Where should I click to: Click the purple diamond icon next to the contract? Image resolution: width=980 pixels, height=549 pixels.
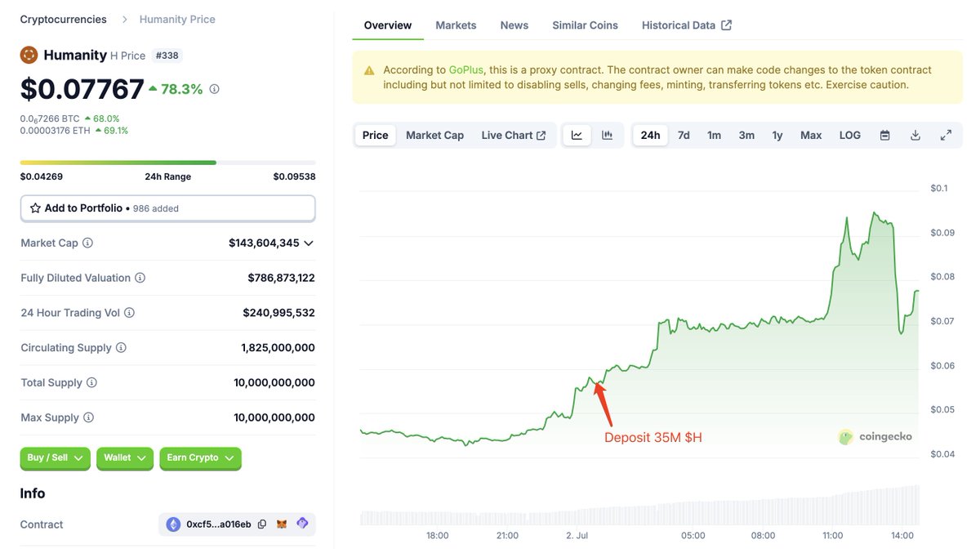pos(302,524)
